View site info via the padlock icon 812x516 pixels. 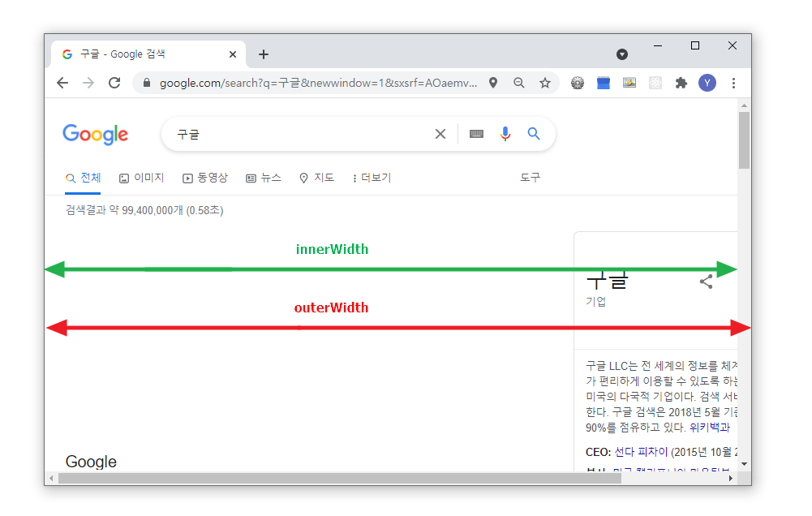coord(147,83)
